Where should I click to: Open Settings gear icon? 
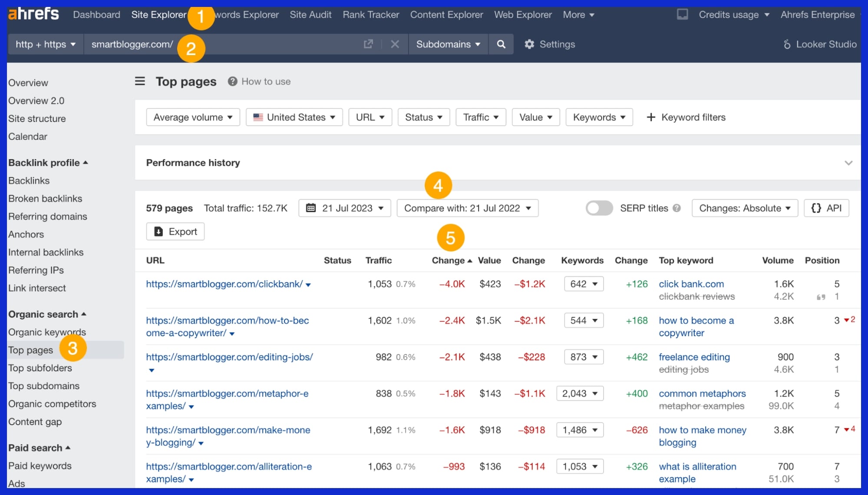coord(529,44)
